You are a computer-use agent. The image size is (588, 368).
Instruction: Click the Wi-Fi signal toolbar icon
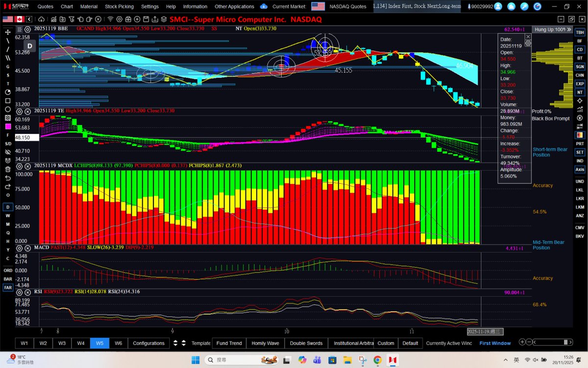click(111, 19)
